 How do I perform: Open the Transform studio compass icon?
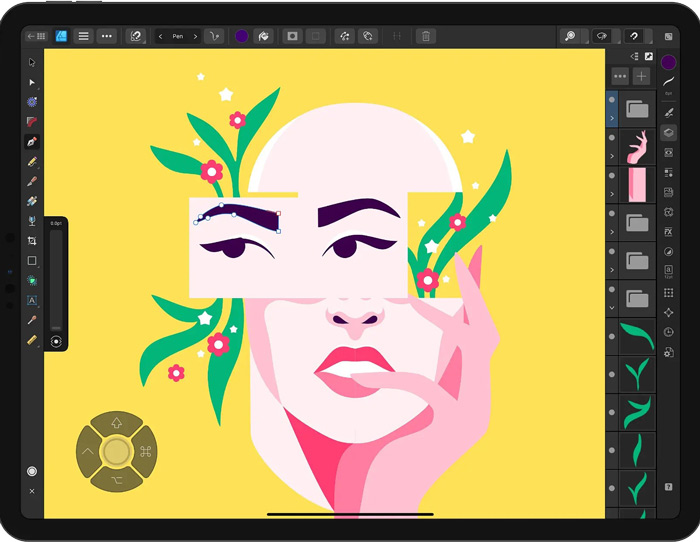pos(668,313)
